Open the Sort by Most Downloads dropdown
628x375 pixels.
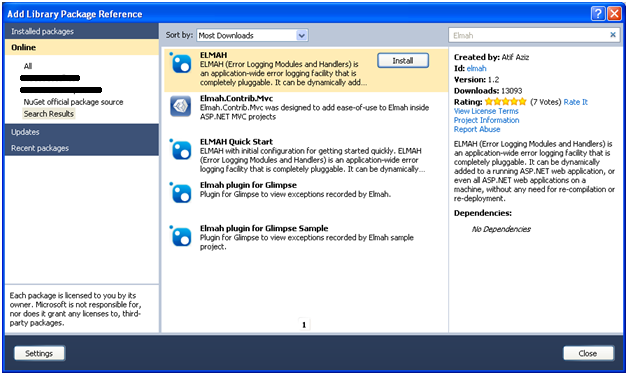[252, 35]
